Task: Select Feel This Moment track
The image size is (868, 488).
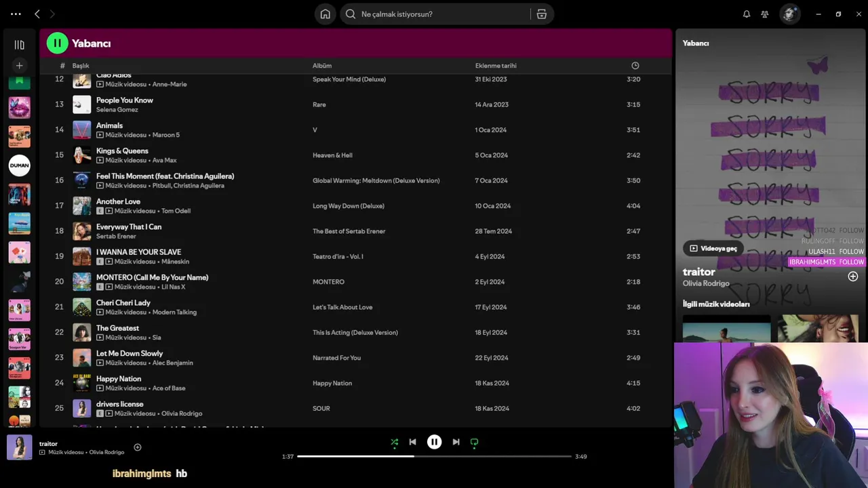Action: pos(165,176)
